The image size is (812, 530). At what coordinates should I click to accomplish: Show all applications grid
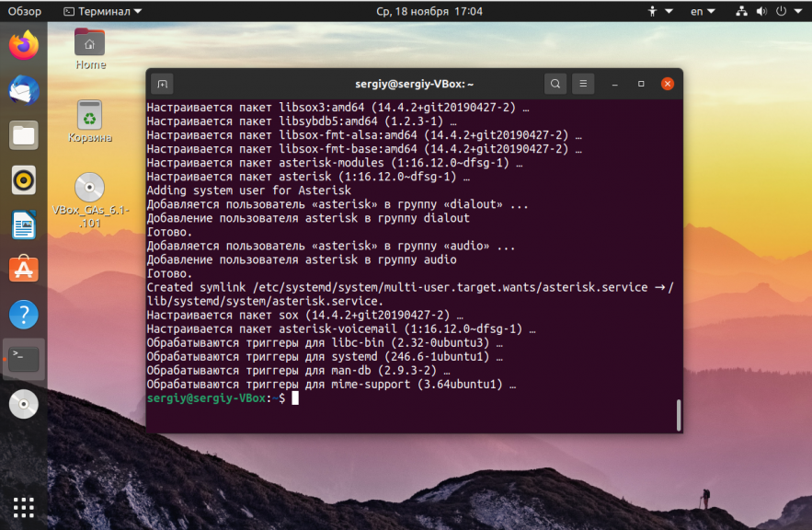[24, 507]
